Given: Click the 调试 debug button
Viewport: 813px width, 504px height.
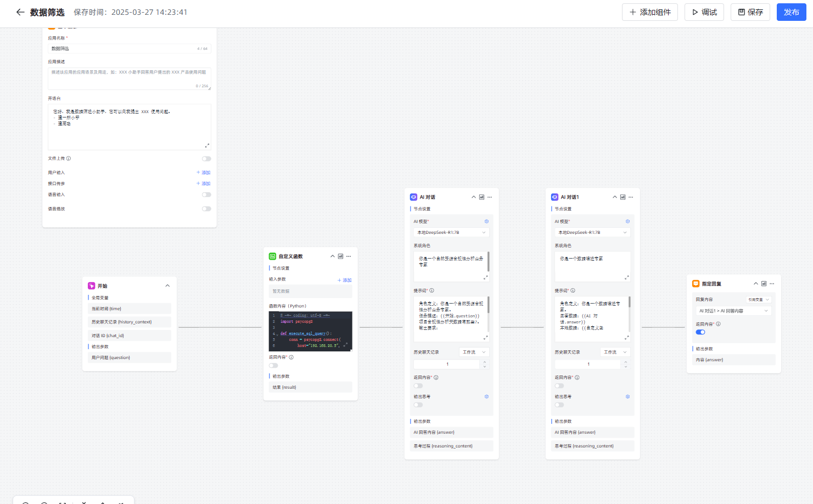Looking at the screenshot, I should tap(704, 12).
